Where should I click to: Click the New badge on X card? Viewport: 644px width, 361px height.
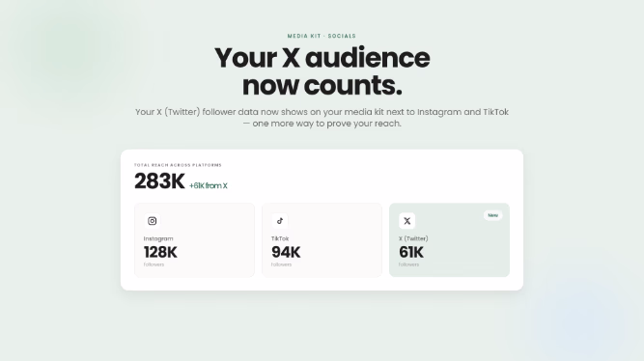(492, 215)
